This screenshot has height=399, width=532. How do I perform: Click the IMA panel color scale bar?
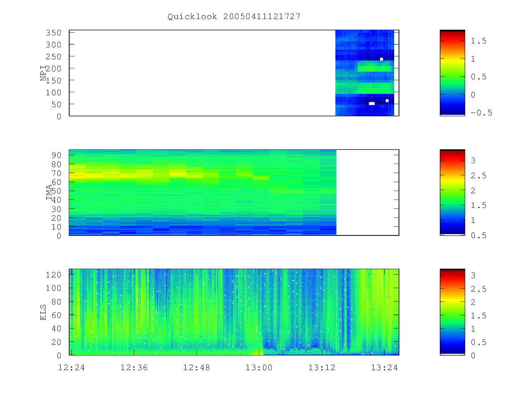(452, 192)
